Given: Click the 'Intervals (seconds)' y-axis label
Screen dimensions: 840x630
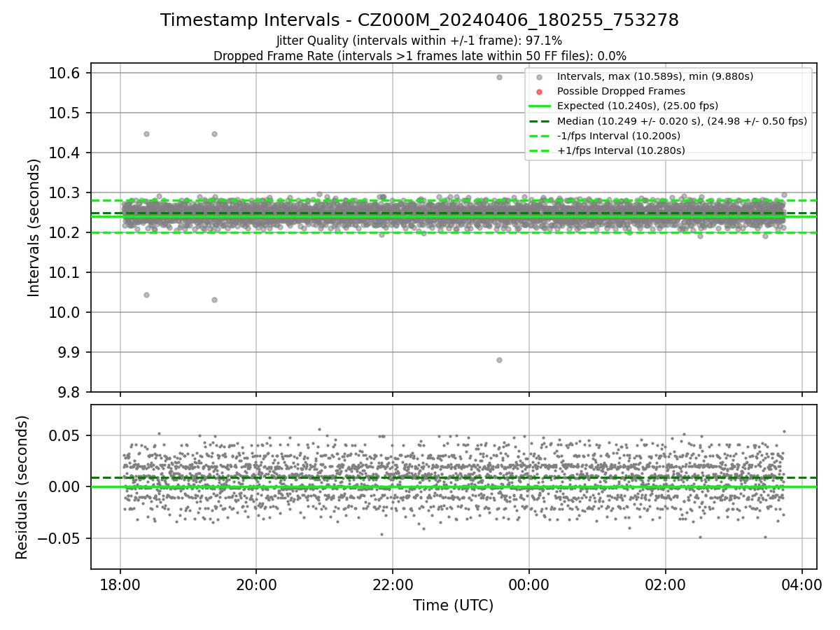Looking at the screenshot, I should [34, 227].
